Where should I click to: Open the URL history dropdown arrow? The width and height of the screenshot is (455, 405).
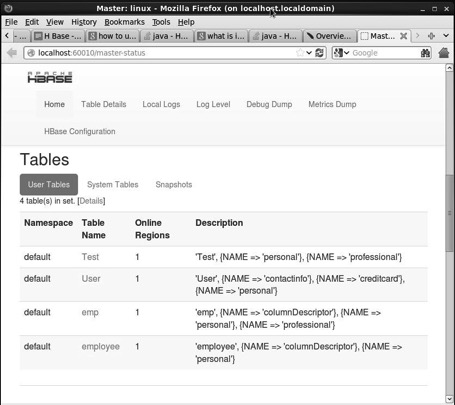[x=309, y=53]
